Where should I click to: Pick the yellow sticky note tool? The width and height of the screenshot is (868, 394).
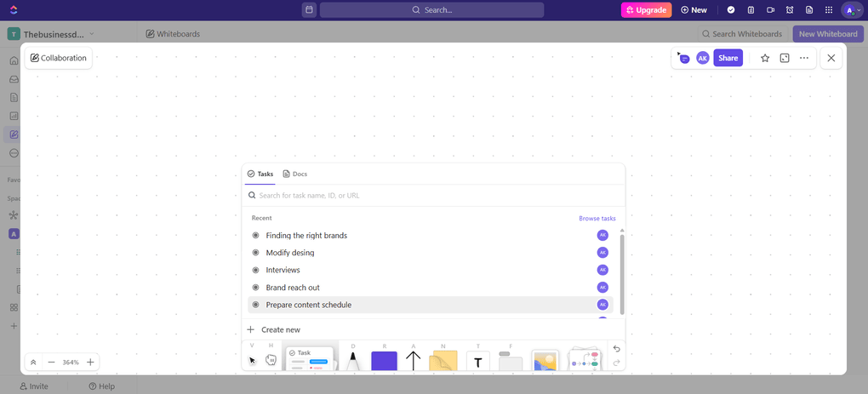(443, 361)
